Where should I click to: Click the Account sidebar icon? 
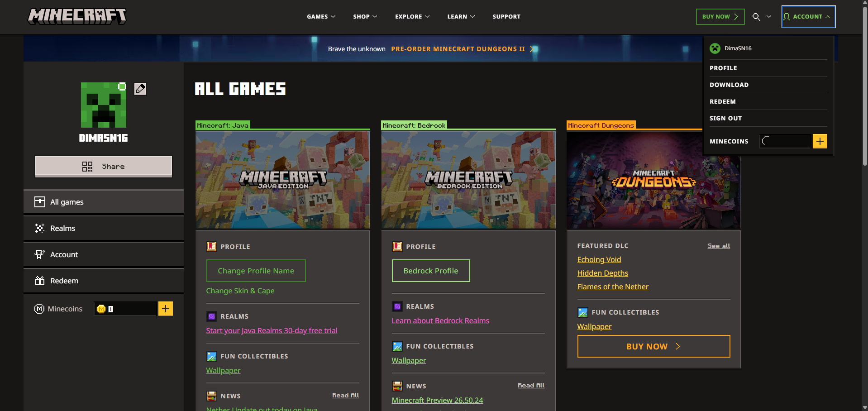coord(40,254)
